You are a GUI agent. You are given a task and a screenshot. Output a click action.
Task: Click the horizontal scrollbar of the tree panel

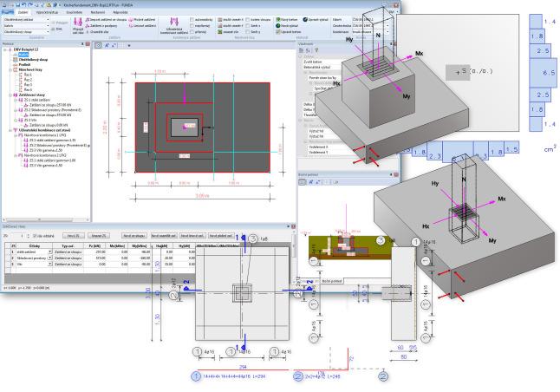[x=40, y=219]
